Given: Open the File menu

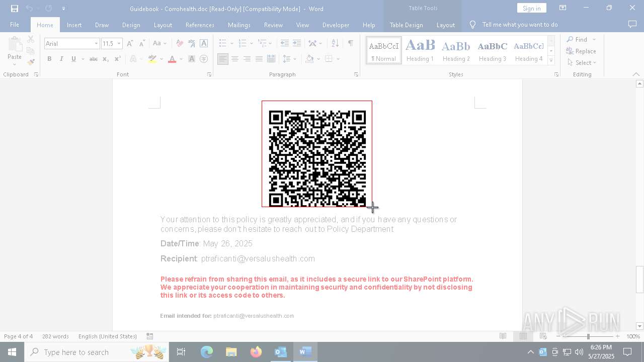Looking at the screenshot, I should coord(15,25).
